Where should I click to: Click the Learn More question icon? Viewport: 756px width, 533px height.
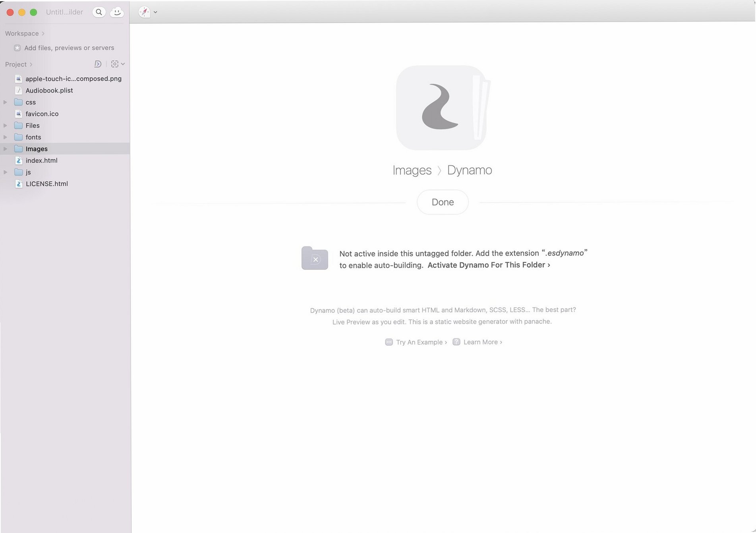[456, 342]
